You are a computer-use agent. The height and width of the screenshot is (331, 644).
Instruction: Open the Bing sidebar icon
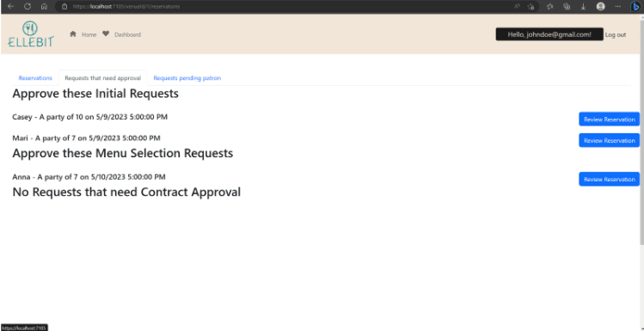pos(636,7)
